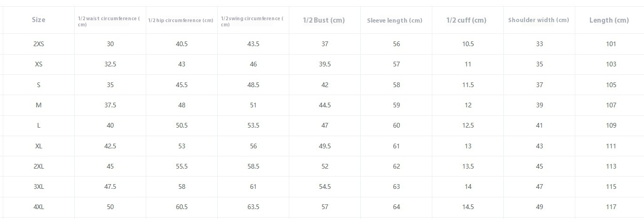Click the XS size row label
This screenshot has height=219, width=644.
coord(39,64)
